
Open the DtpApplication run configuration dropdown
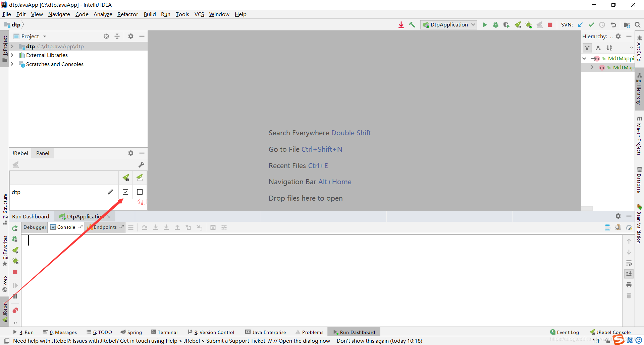[x=449, y=25]
